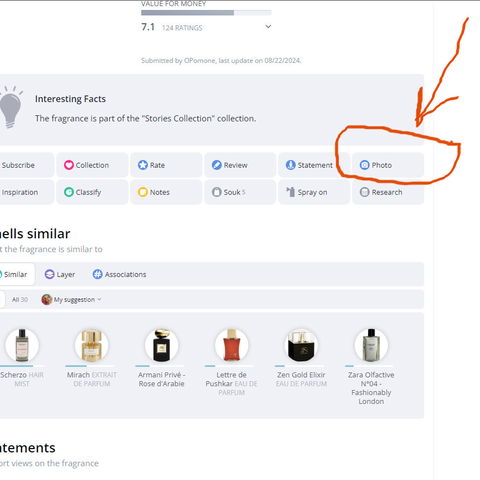Open the Mirach Extrait de Parfum thumbnail
Viewport: 480px width, 480px height.
click(92, 345)
